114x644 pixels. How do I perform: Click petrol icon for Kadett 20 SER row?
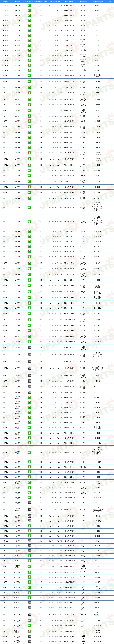point(29,561)
